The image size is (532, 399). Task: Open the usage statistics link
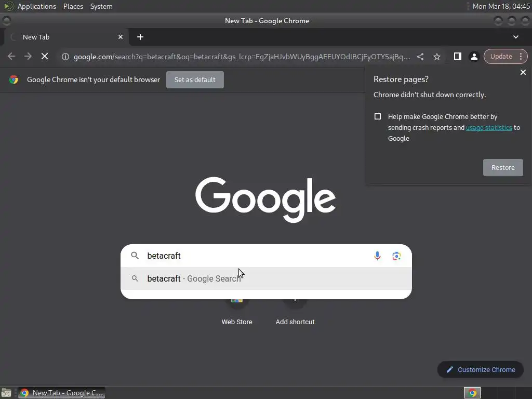tap(488, 128)
